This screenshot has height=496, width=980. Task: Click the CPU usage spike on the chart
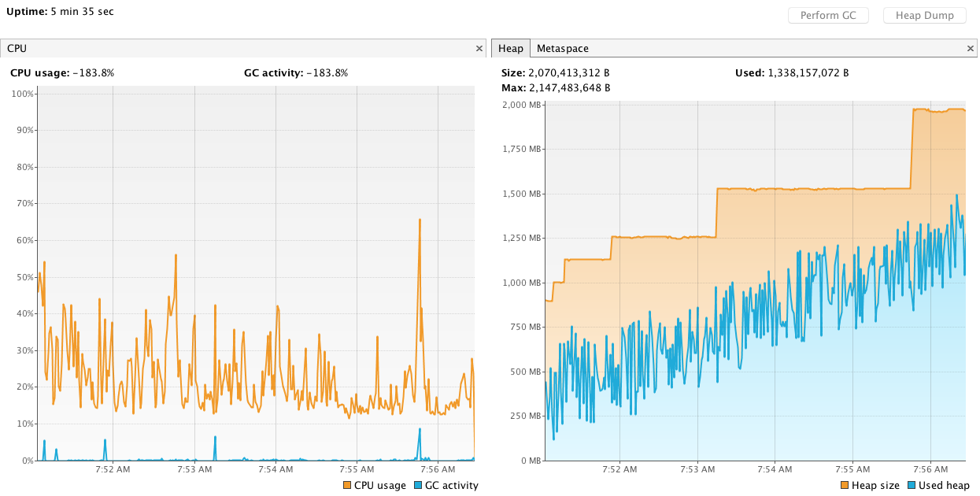tap(420, 219)
